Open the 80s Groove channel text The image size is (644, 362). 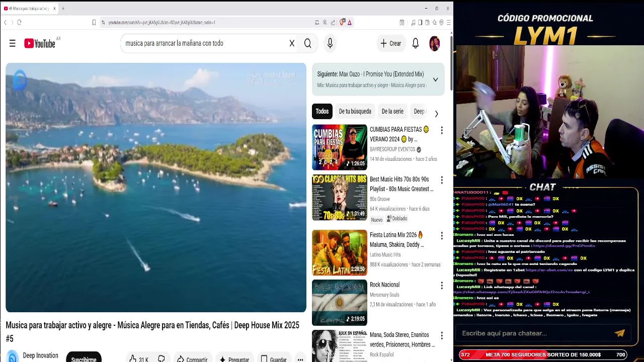coord(380,199)
